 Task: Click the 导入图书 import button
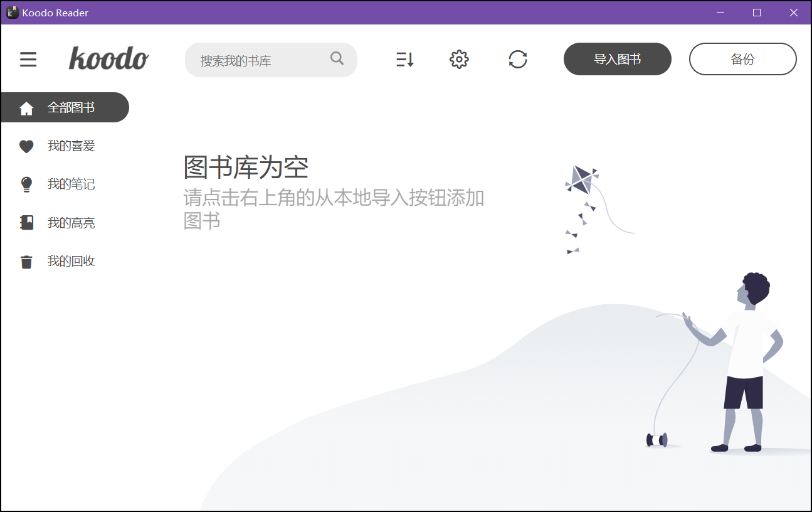618,59
